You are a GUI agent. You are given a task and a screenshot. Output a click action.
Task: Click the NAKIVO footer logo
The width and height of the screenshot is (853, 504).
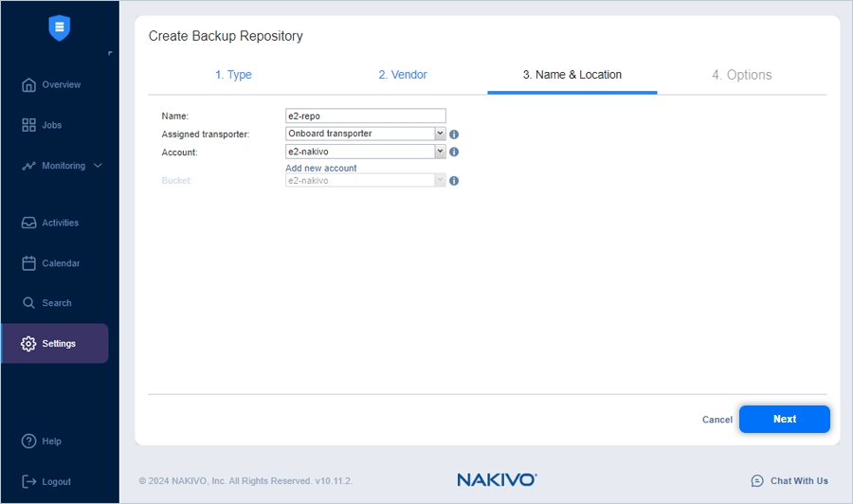coord(497,480)
